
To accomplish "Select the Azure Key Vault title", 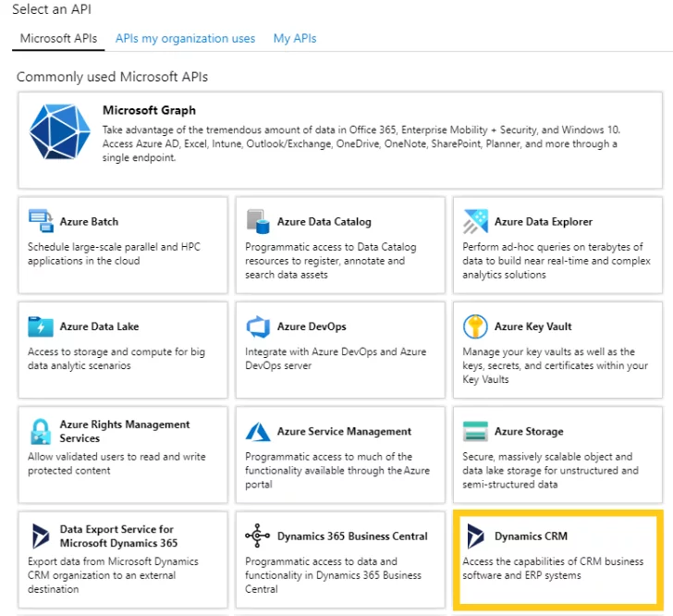I will pos(533,326).
